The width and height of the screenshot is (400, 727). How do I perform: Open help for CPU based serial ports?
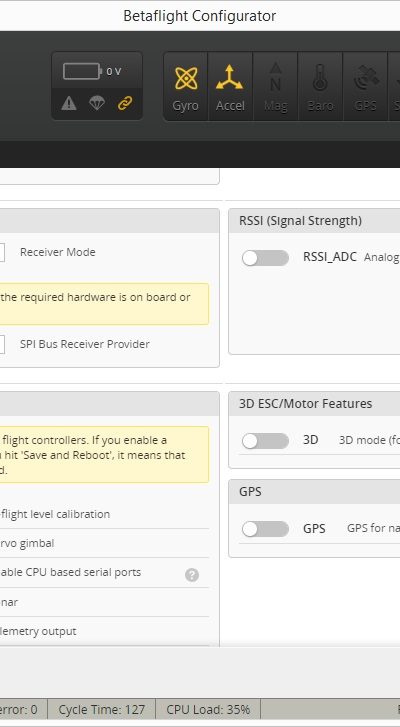[x=192, y=575]
